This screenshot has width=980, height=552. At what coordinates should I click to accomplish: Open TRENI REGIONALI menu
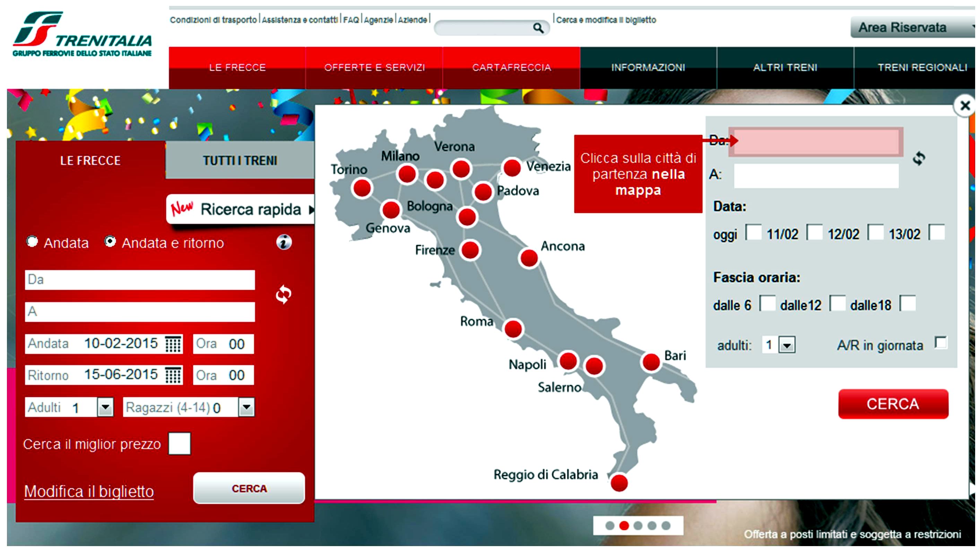click(915, 68)
